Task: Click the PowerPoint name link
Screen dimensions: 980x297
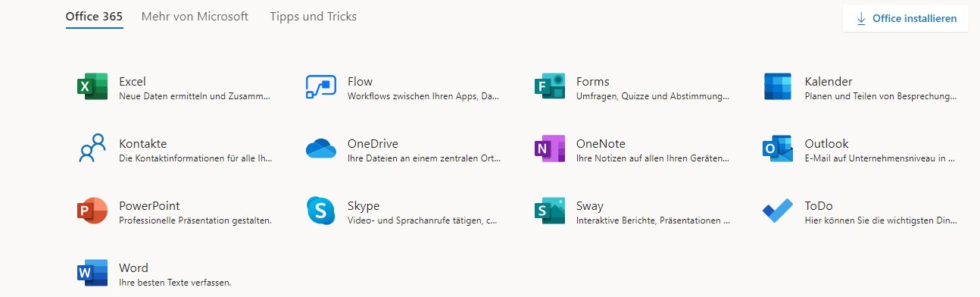Action: pyautogui.click(x=149, y=205)
